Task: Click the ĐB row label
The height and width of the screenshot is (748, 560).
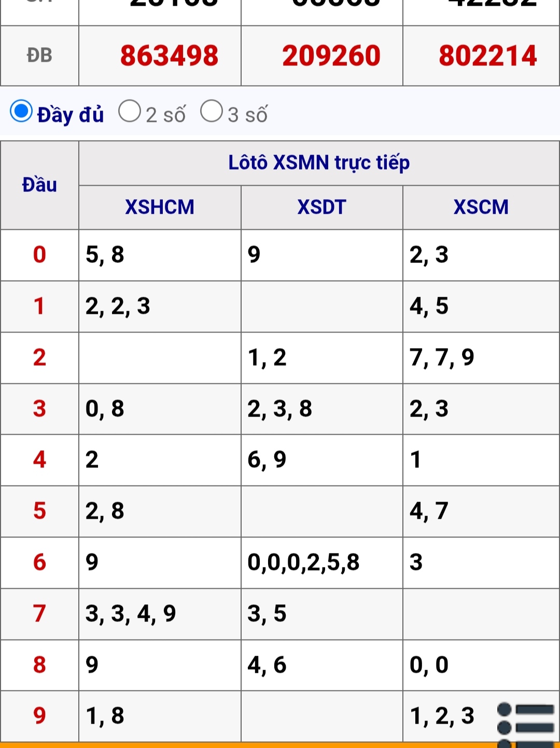Action: tap(39, 56)
